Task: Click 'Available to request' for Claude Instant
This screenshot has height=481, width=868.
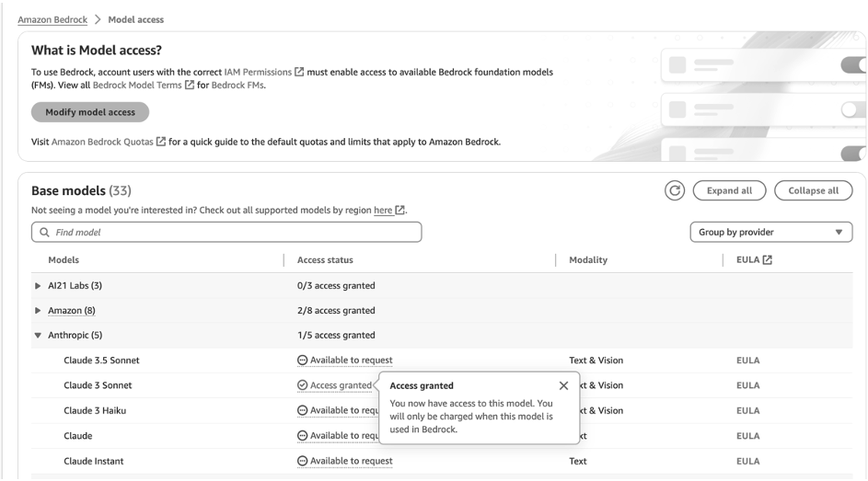Action: coord(351,461)
